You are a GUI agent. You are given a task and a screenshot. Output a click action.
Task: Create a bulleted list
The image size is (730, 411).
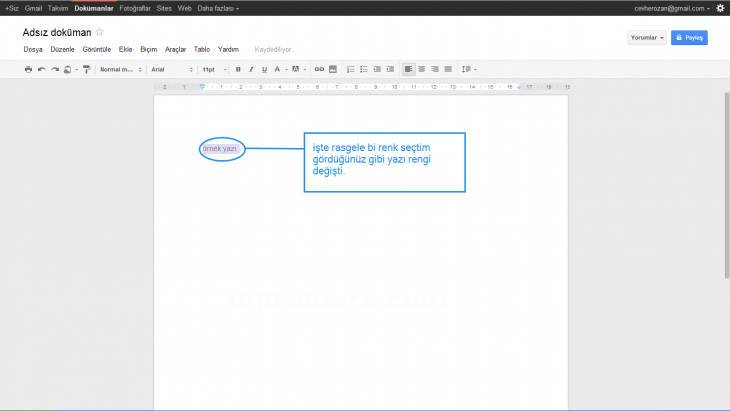[363, 69]
